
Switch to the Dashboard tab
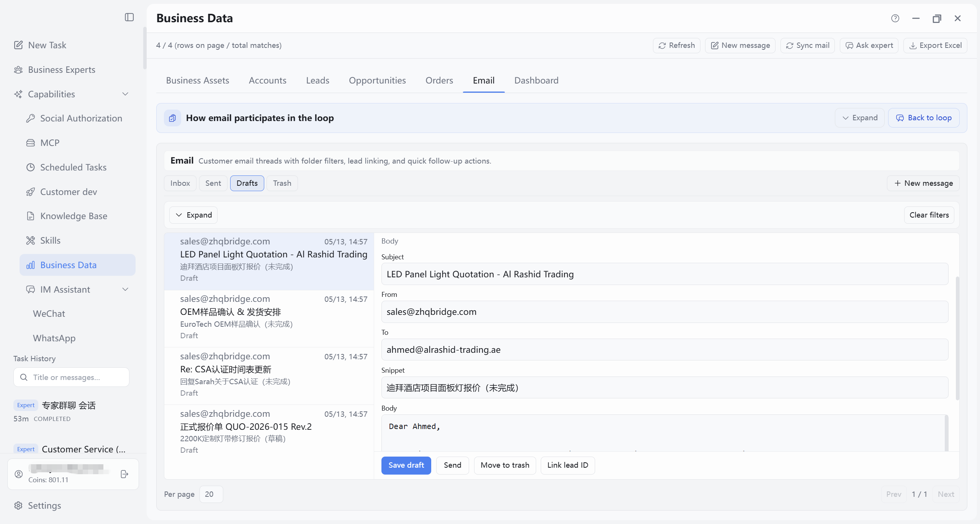click(536, 80)
